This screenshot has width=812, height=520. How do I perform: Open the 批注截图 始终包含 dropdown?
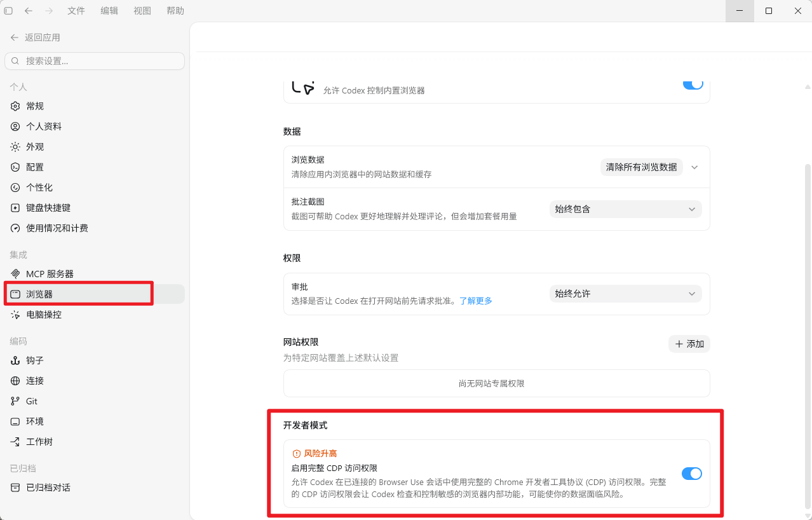pyautogui.click(x=626, y=209)
